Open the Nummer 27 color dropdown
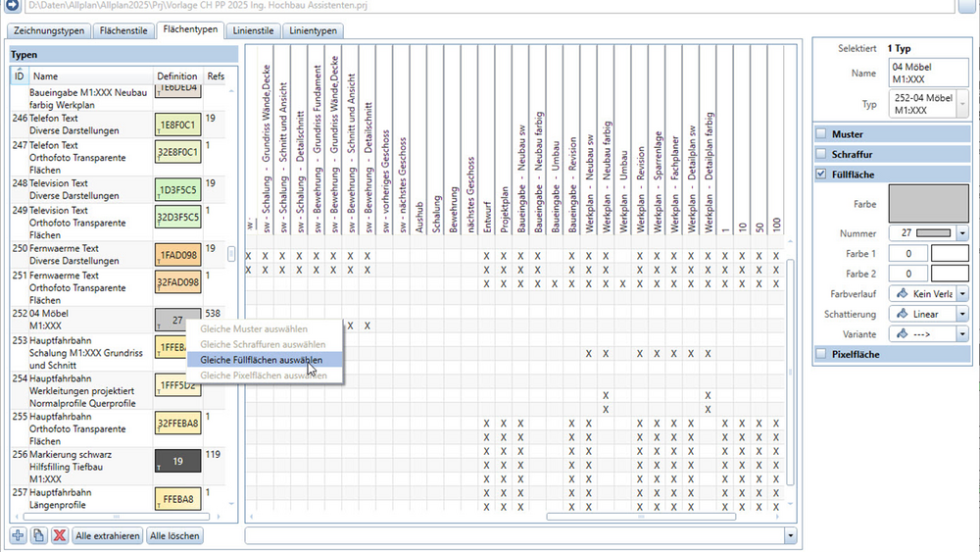 click(x=962, y=233)
